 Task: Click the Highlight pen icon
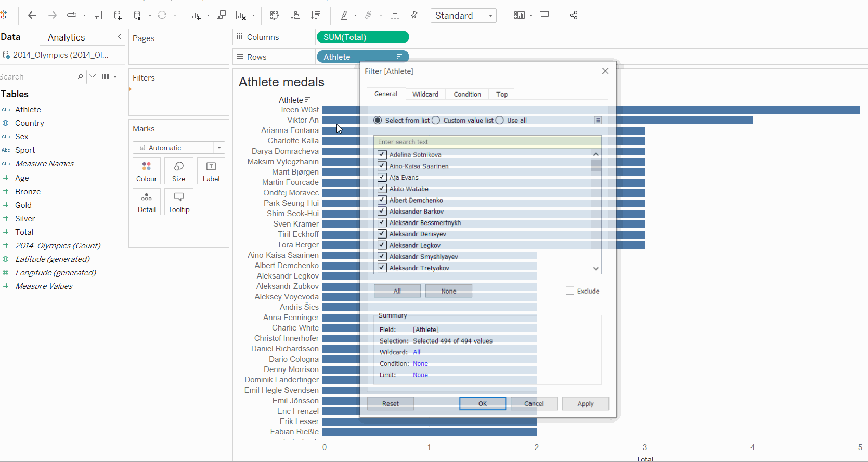(344, 15)
